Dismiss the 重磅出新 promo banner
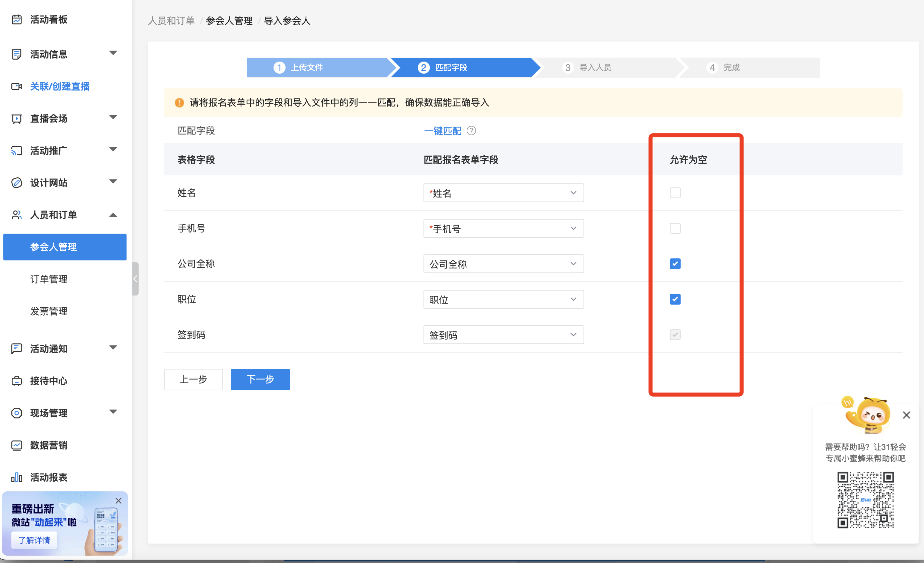The image size is (924, 563). pos(119,501)
